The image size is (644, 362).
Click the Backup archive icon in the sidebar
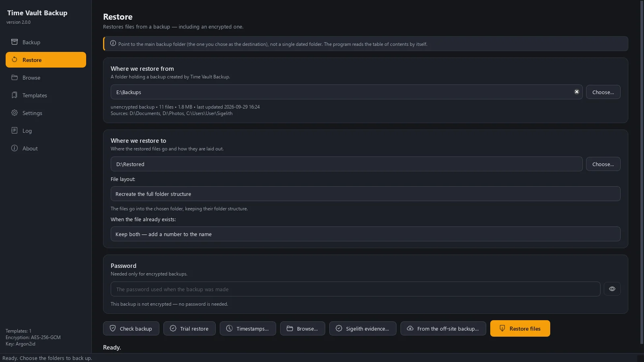coord(14,42)
